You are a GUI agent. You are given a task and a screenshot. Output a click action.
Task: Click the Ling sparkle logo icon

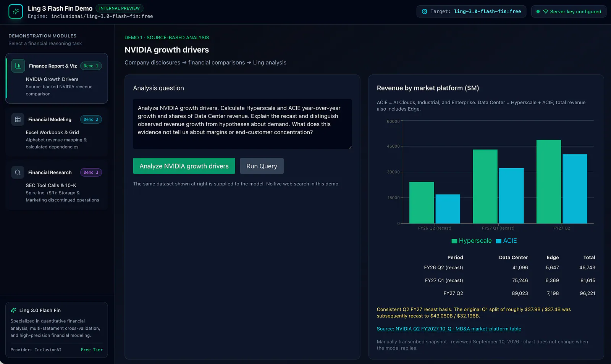click(x=16, y=11)
